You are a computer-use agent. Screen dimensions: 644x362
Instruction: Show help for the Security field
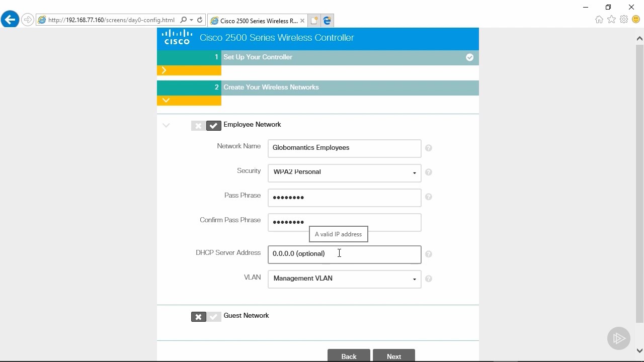click(x=429, y=172)
